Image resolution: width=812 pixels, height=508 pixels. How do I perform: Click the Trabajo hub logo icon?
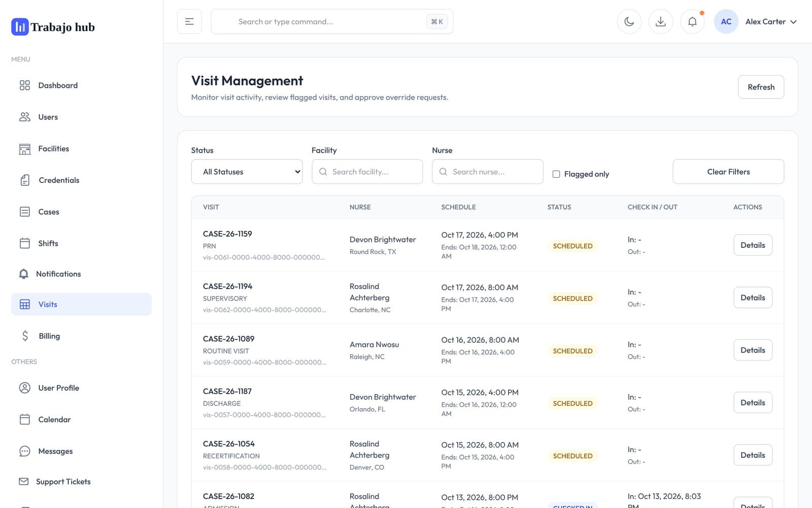(x=20, y=27)
